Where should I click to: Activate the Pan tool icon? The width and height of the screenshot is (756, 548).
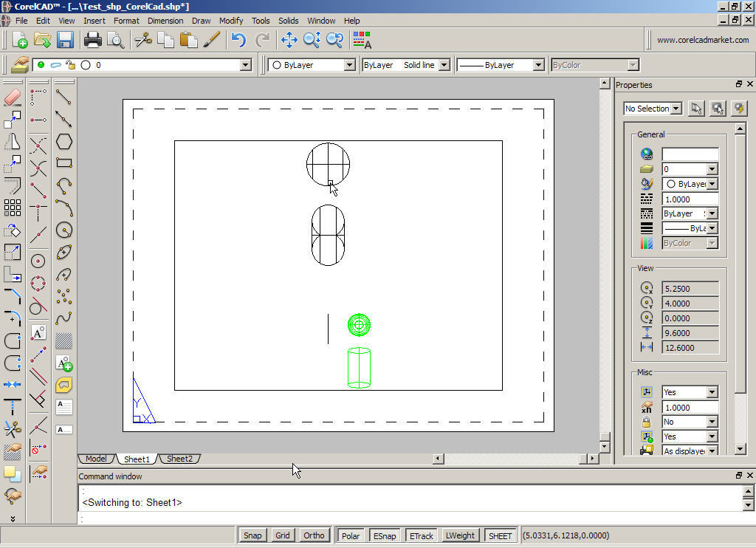point(289,41)
